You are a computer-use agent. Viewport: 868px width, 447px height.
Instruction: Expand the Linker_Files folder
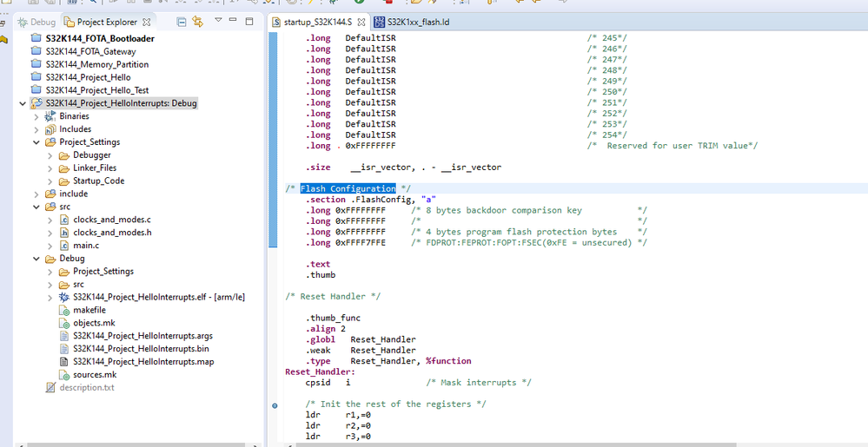pyautogui.click(x=50, y=168)
